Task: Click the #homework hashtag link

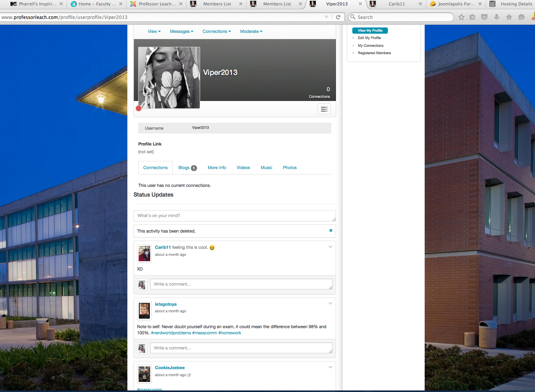Action: [x=230, y=333]
